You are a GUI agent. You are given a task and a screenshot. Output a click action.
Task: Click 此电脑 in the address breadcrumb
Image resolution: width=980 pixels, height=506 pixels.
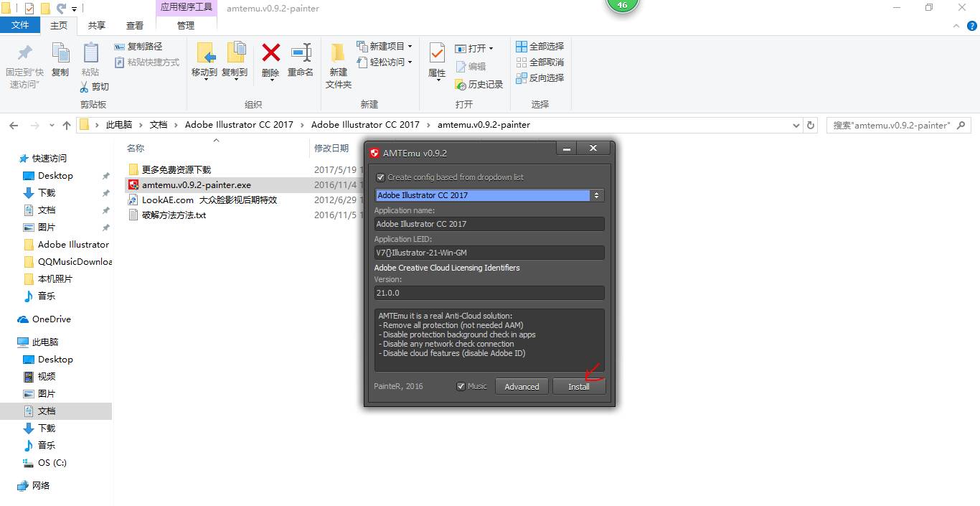click(x=119, y=125)
